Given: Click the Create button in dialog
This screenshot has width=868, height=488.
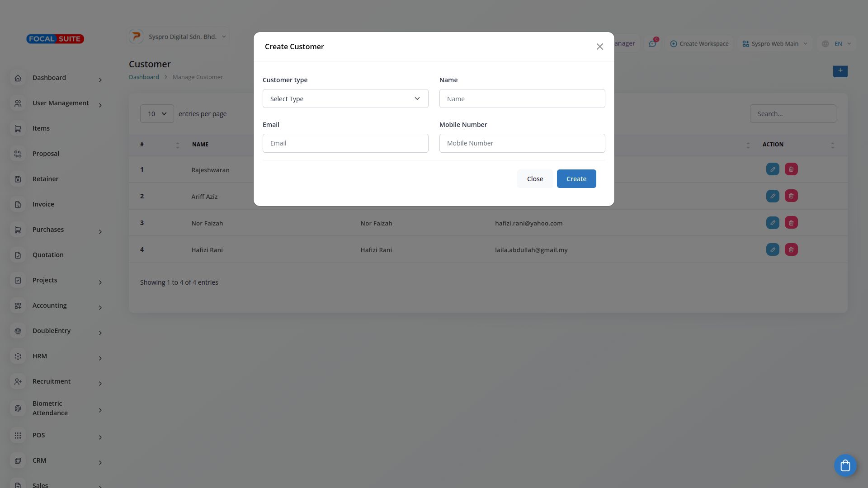Looking at the screenshot, I should [576, 179].
